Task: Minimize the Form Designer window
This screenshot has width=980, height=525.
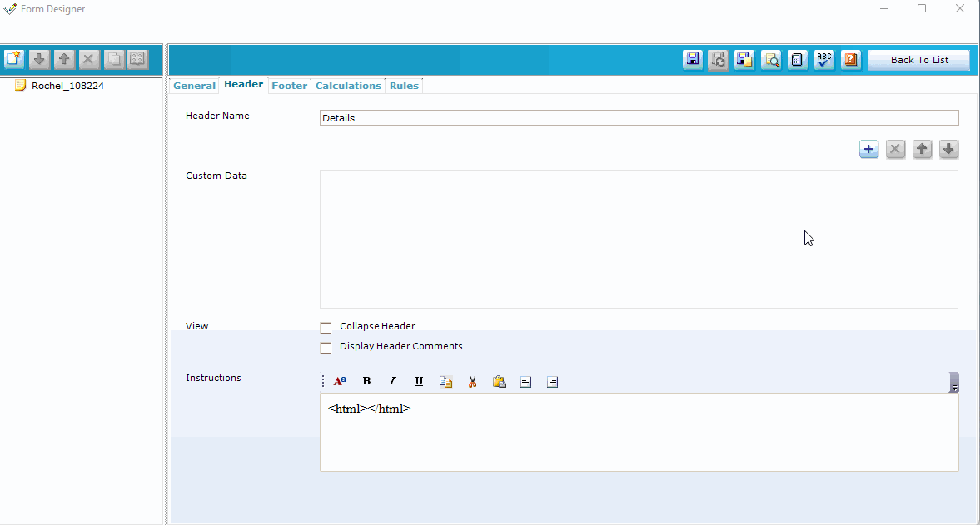Action: pos(884,9)
